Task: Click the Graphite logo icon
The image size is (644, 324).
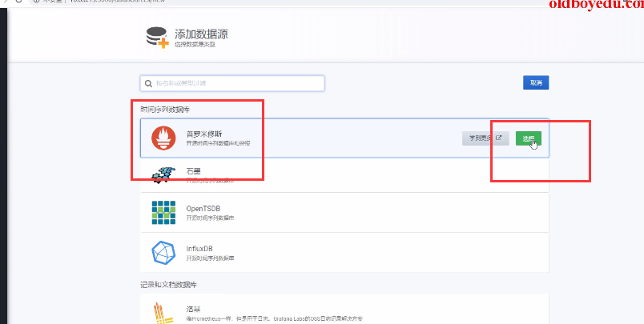Action: coord(163,175)
